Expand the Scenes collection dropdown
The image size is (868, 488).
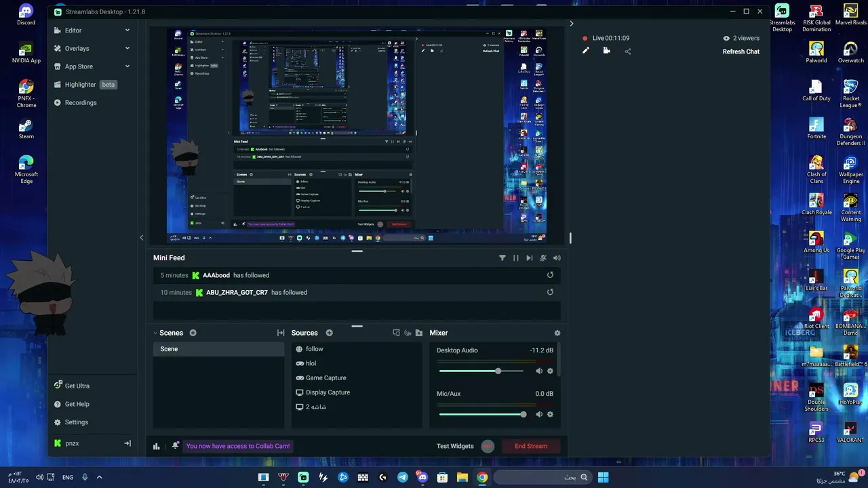(155, 333)
